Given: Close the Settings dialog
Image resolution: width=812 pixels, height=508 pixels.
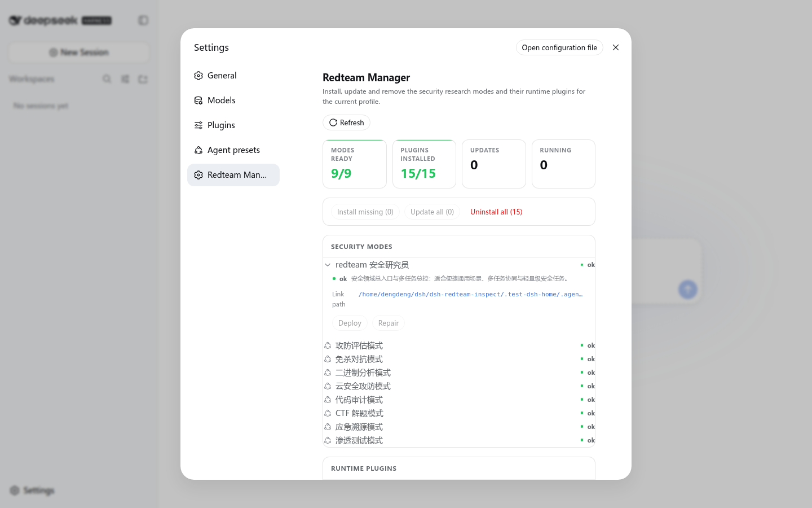Looking at the screenshot, I should (616, 47).
